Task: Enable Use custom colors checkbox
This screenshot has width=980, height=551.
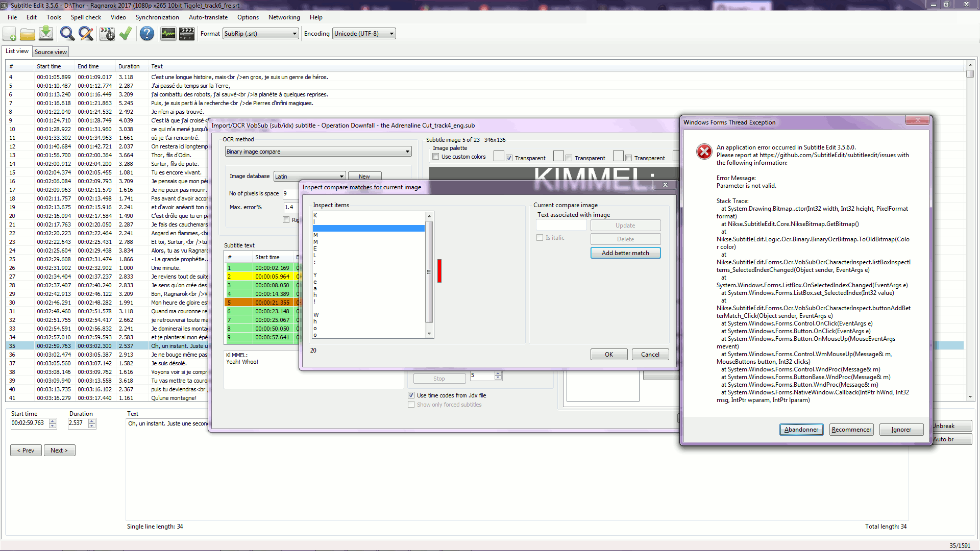Action: tap(436, 157)
